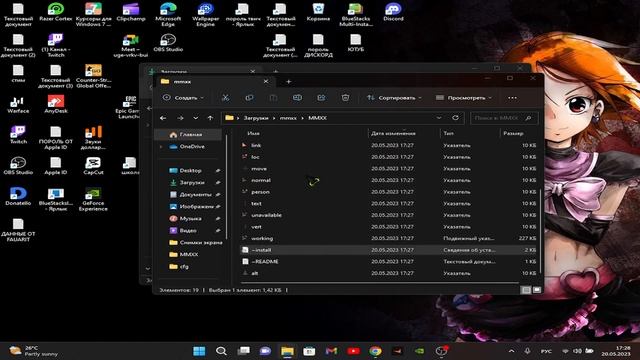Expand the OneDrive tree node
The image size is (640, 360).
161,147
